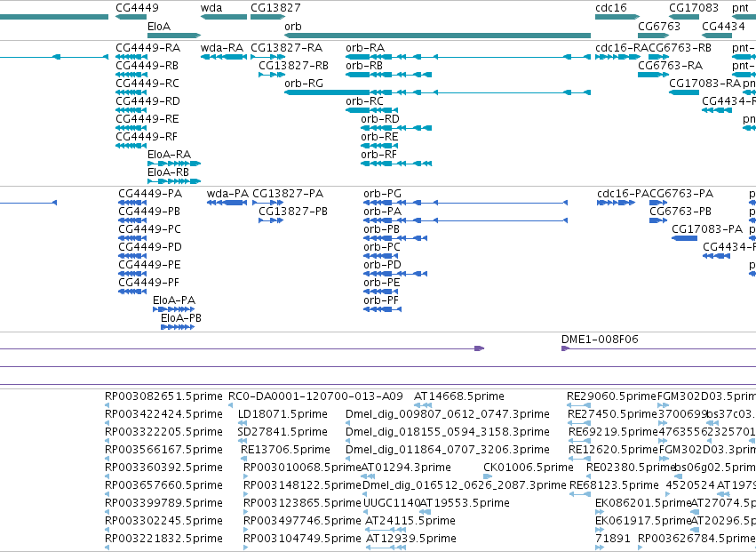756x552 pixels.
Task: Click protein orb-PF
Action: click(382, 309)
